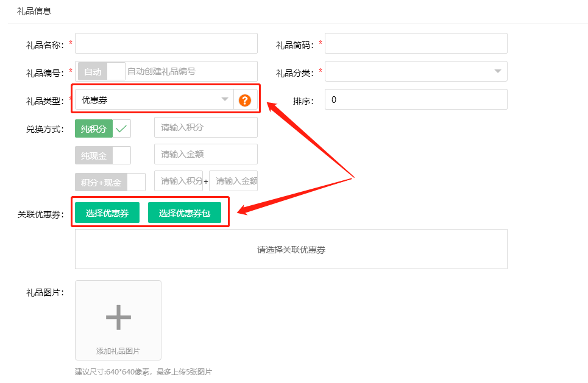Click the 请输入积分 field beside 纯积分

[x=206, y=127]
